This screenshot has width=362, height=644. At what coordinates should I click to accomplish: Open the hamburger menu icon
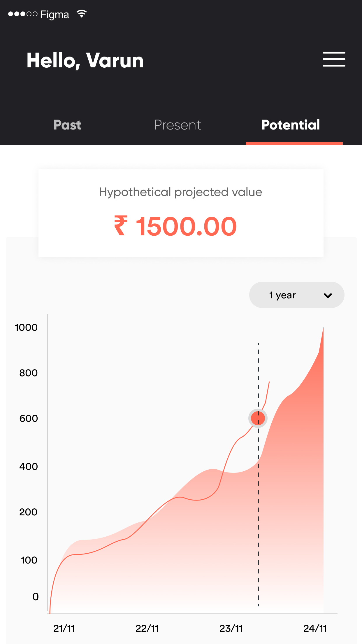point(334,59)
